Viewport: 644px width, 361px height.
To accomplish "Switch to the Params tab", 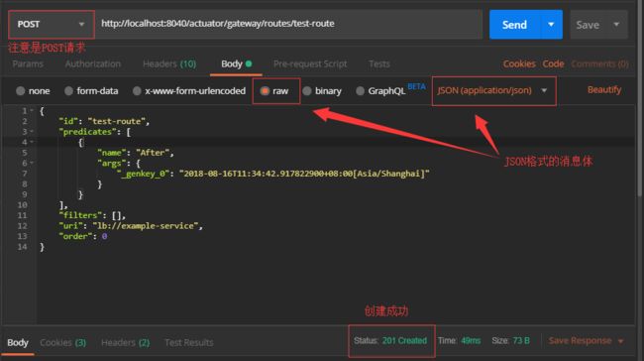I will coord(28,64).
